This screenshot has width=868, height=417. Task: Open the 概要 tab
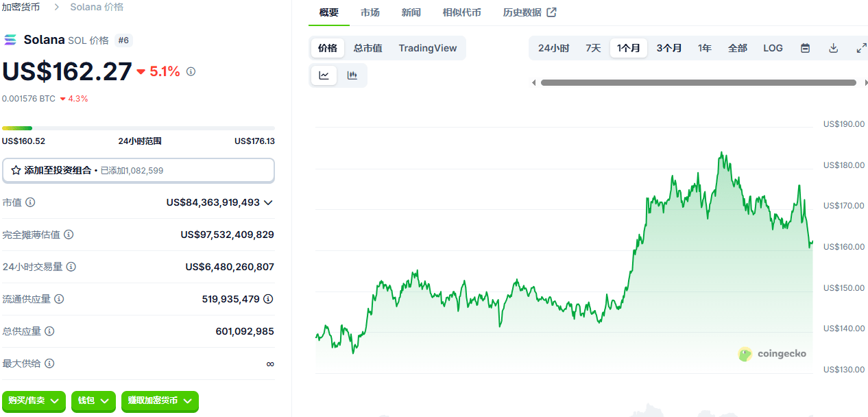click(329, 12)
